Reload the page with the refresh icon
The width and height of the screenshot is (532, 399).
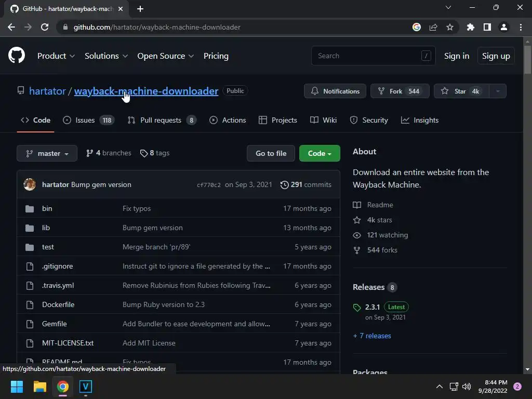pyautogui.click(x=45, y=27)
